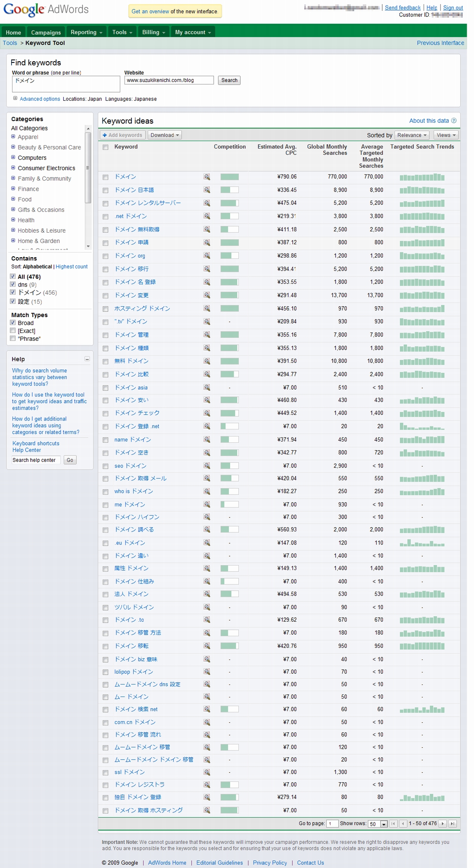Image resolution: width=474 pixels, height=868 pixels.
Task: Uncheck the dns (9) contains filter
Action: pos(13,284)
